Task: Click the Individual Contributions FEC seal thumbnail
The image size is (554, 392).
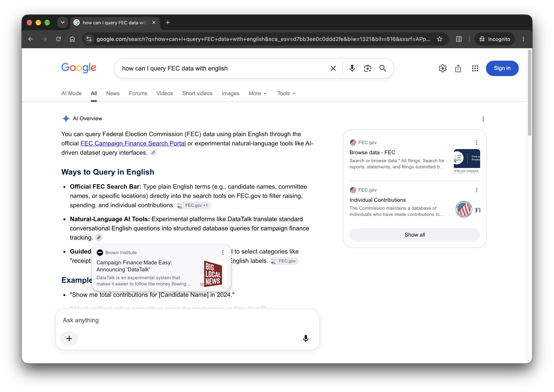Action: (467, 209)
